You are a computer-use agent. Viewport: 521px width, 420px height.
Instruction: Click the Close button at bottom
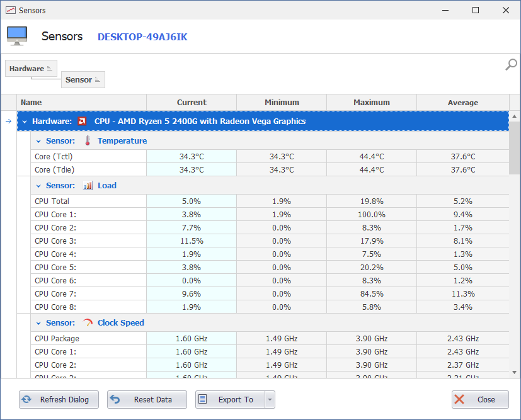(480, 399)
